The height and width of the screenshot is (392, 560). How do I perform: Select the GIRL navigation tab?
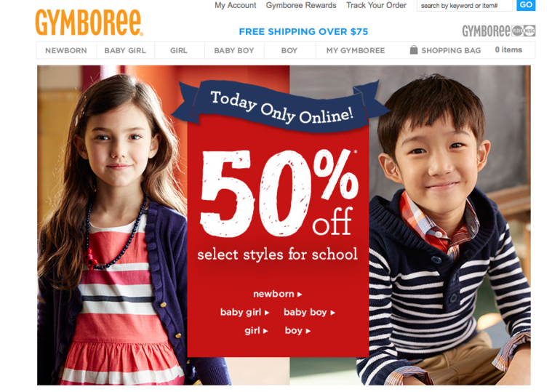[179, 50]
